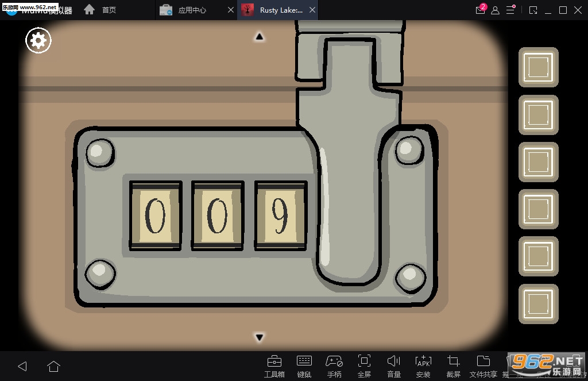Open the game settings gear
Screen dimensions: 588x381
click(x=38, y=40)
